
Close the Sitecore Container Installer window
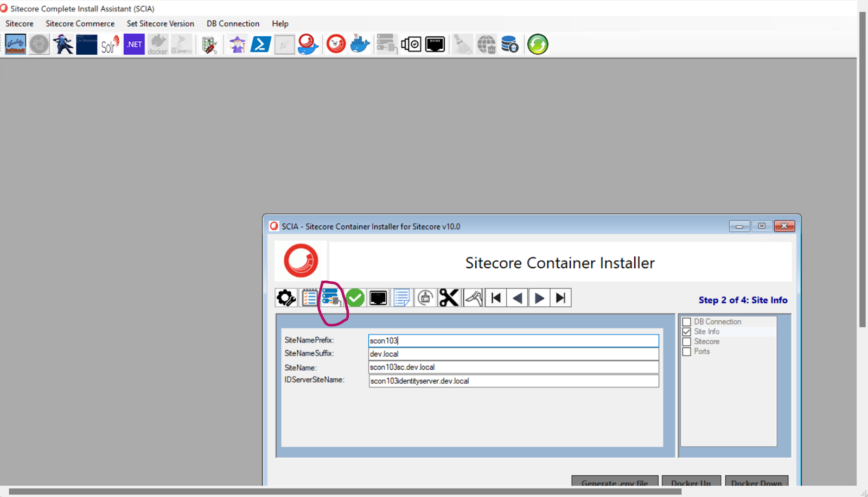(x=784, y=226)
